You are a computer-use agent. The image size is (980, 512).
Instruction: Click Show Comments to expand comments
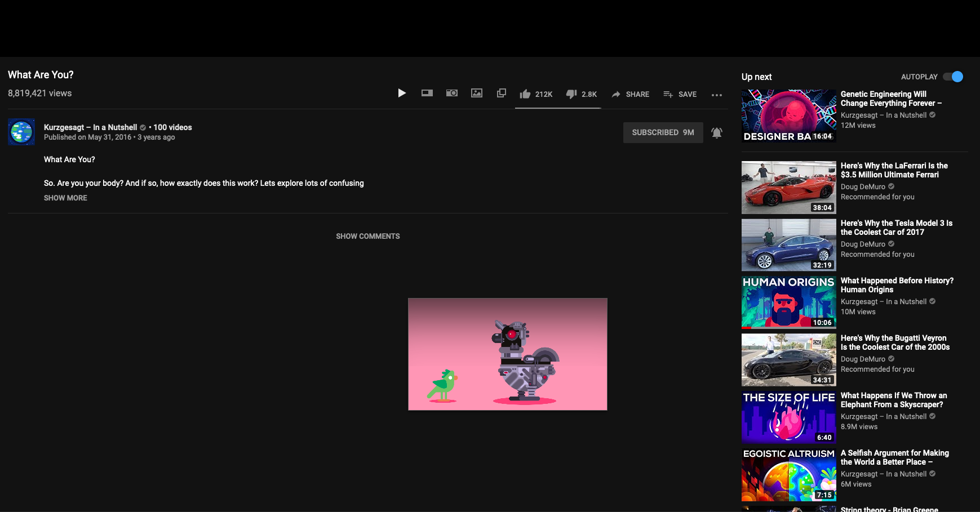[x=367, y=236]
